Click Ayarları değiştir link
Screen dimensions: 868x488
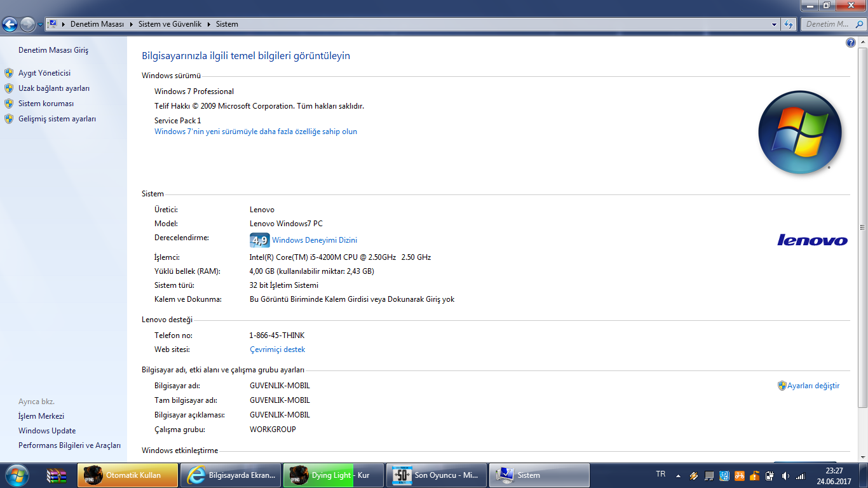pos(813,386)
